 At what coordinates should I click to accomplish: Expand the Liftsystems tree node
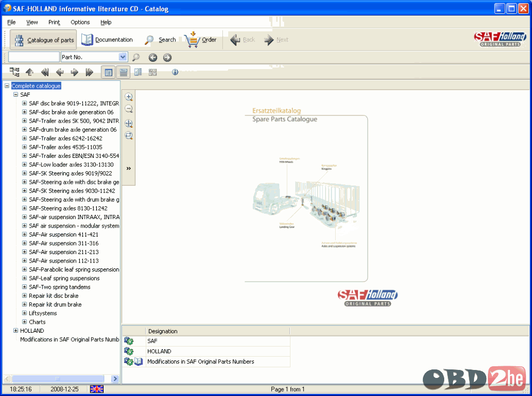tap(24, 313)
